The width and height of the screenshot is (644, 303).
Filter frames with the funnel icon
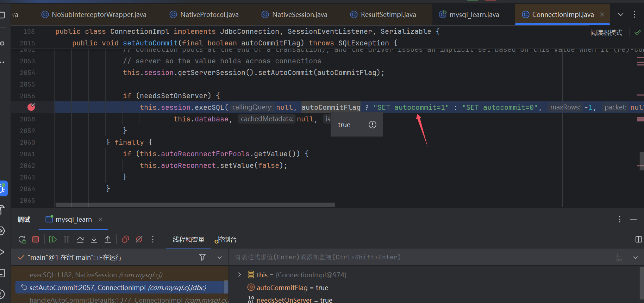pos(202,257)
